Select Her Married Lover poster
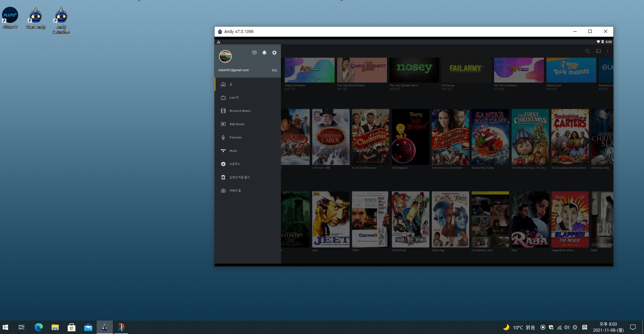Screen dimensions: 644x334 (x=490, y=219)
